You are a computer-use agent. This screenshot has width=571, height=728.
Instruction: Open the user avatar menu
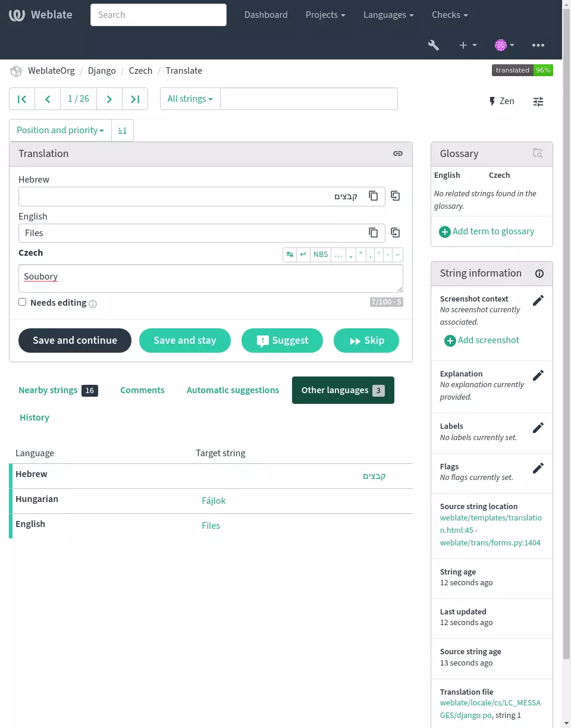[x=504, y=45]
